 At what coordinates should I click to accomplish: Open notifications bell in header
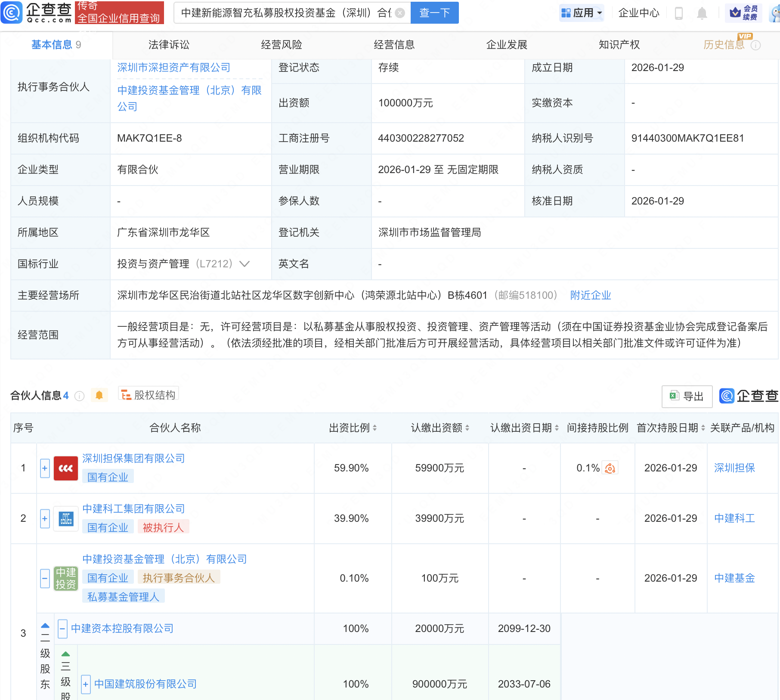(702, 13)
